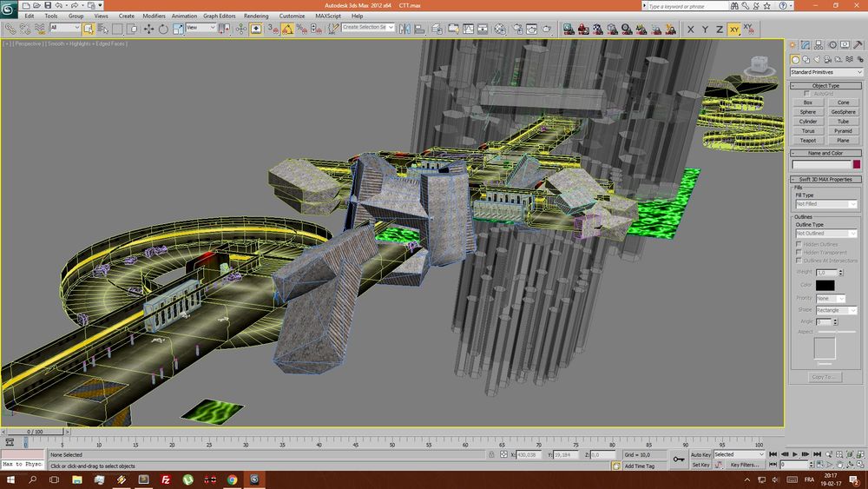Click the 0 / 100 time slider
The height and width of the screenshot is (489, 868).
pos(35,432)
